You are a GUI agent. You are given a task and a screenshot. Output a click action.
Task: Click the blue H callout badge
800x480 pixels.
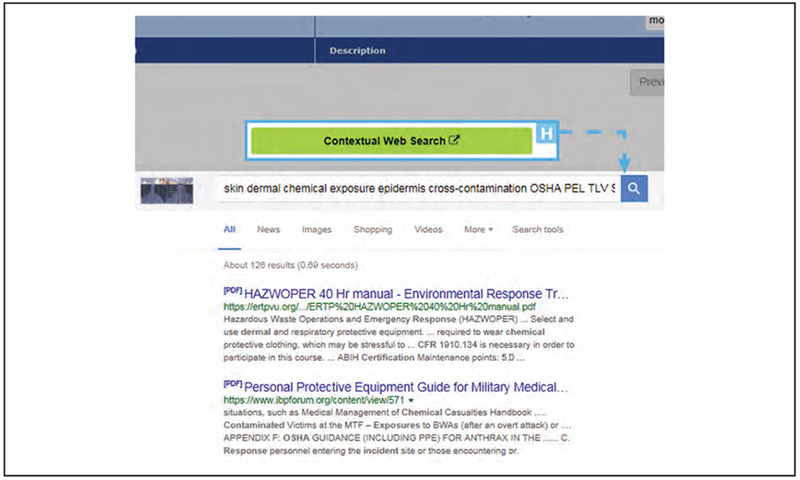point(546,134)
